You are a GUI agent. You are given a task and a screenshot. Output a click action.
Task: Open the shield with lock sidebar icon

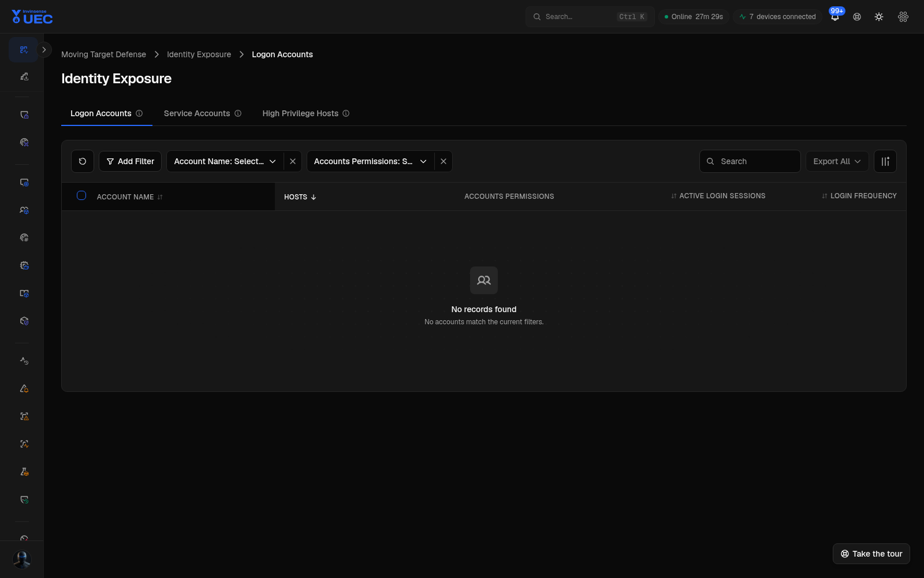pyautogui.click(x=24, y=115)
